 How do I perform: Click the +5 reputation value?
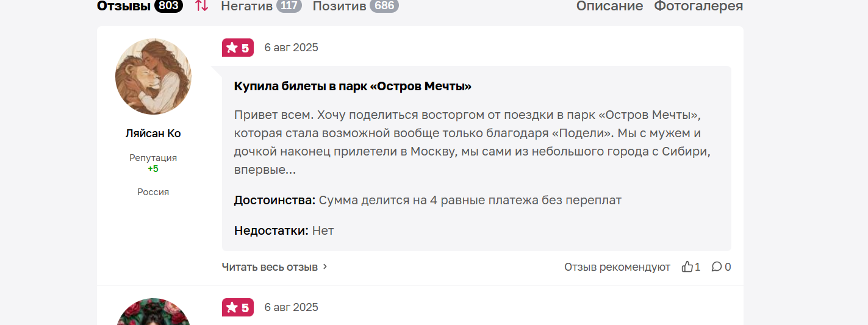tap(153, 169)
